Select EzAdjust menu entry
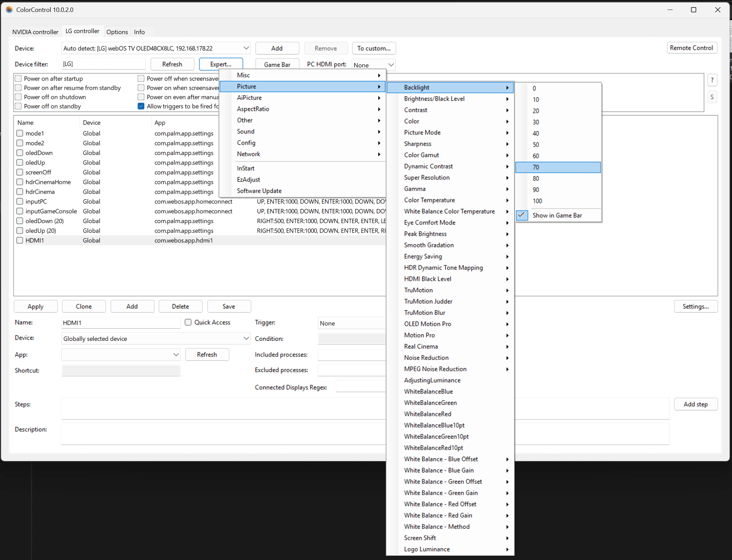 tap(303, 180)
